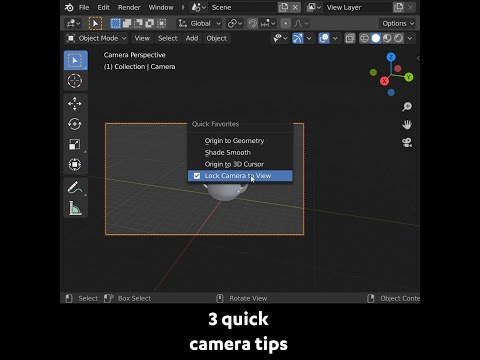This screenshot has height=360, width=480.
Task: Click the View Layer name field
Action: click(358, 7)
